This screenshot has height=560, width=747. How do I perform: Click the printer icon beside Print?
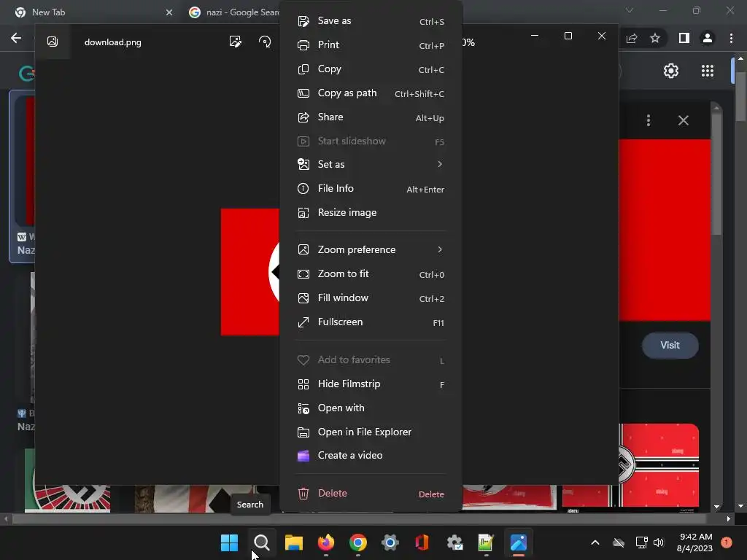tap(303, 45)
